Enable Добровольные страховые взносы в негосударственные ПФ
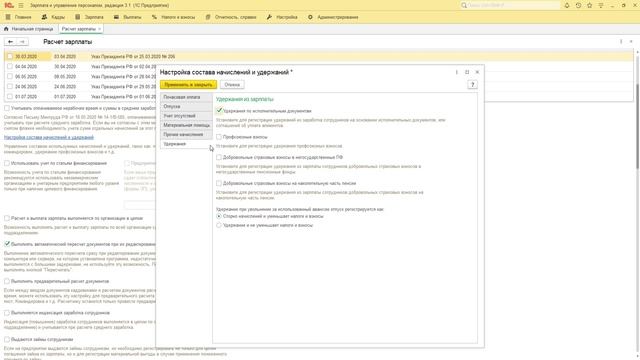This screenshot has height=360, width=640. [219, 157]
